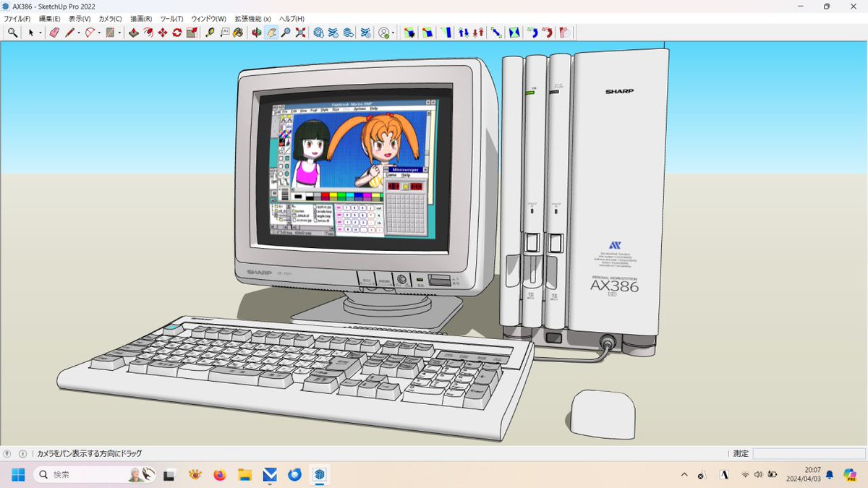Select the Rectangle shape tool
Viewport: 868px width, 488px height.
[111, 33]
